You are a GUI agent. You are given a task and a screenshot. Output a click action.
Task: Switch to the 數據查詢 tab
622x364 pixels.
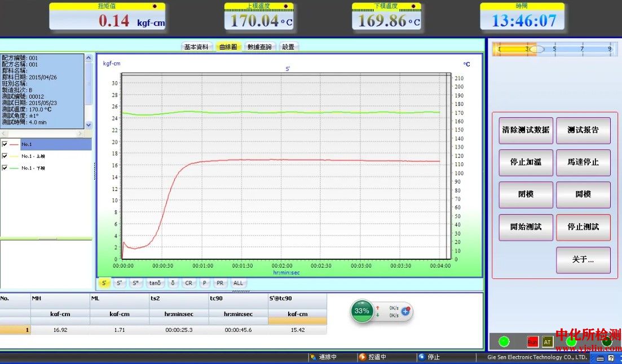tap(259, 47)
